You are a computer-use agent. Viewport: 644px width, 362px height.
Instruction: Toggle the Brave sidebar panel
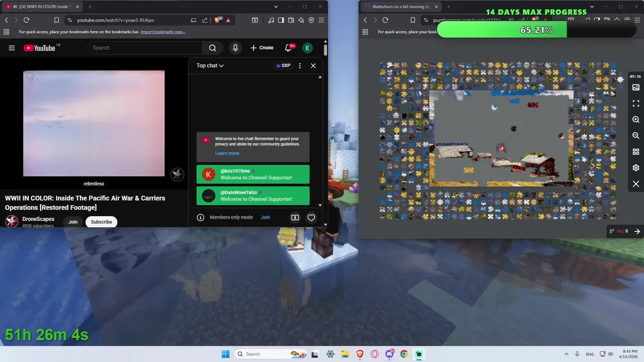[x=281, y=20]
